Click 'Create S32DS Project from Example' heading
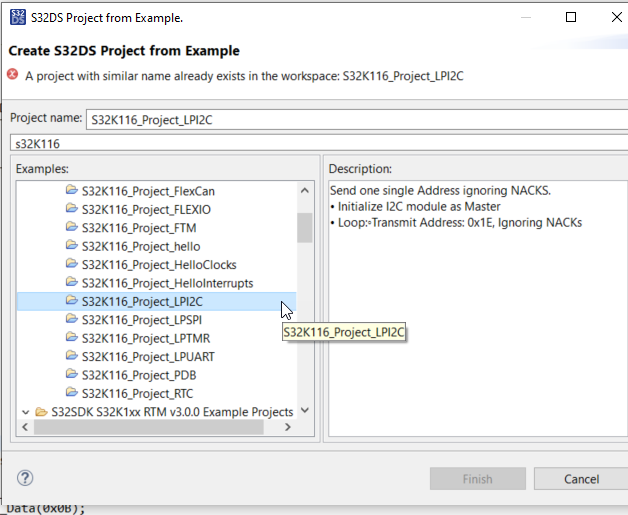The height and width of the screenshot is (515, 628). click(x=124, y=51)
